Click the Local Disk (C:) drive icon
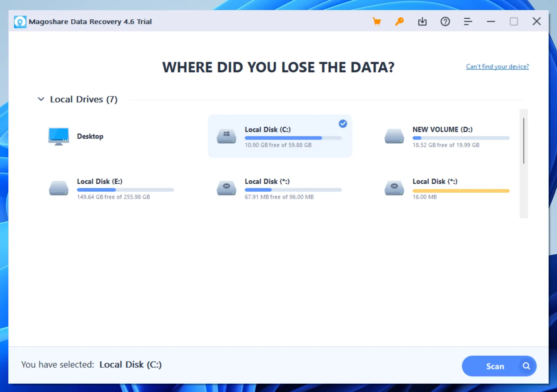Viewport: 557px width, 392px height. pos(227,136)
